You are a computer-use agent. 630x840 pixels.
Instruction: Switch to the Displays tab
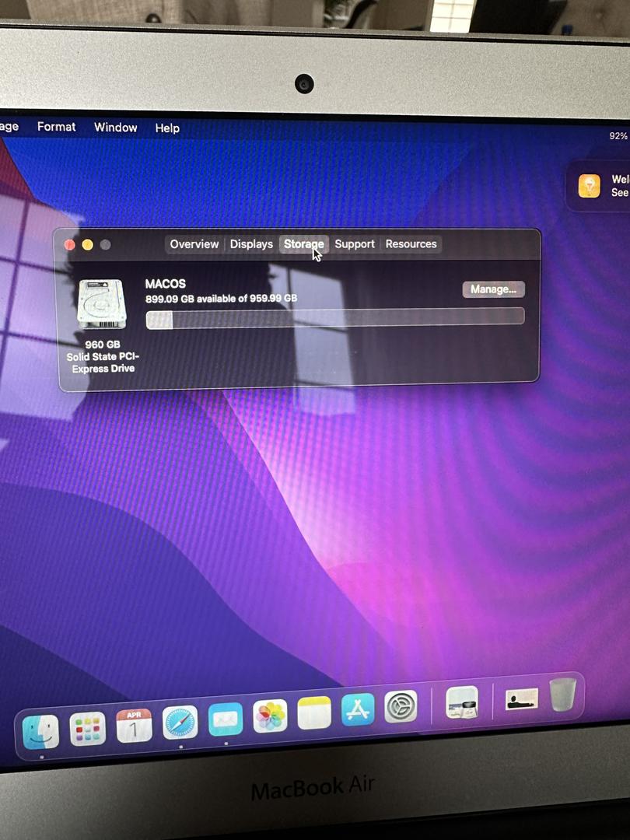click(251, 244)
